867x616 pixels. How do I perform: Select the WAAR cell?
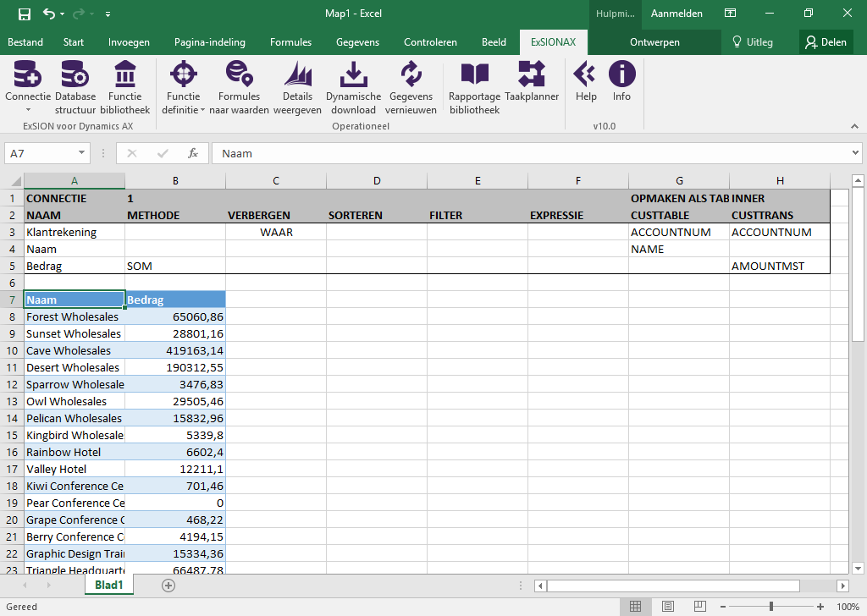coord(276,232)
